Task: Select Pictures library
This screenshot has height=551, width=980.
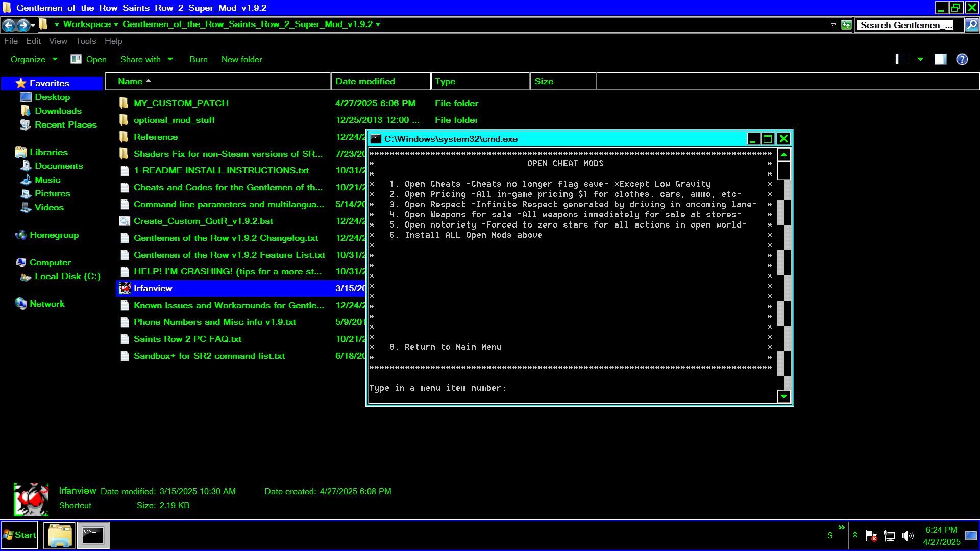Action: pos(52,193)
